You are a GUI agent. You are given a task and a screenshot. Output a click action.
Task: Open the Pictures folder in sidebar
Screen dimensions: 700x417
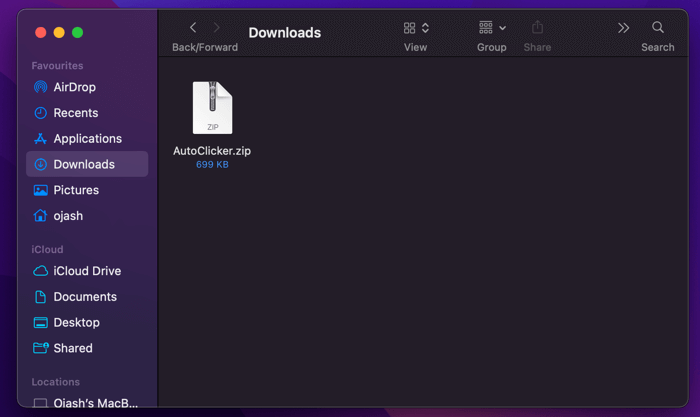[87, 190]
